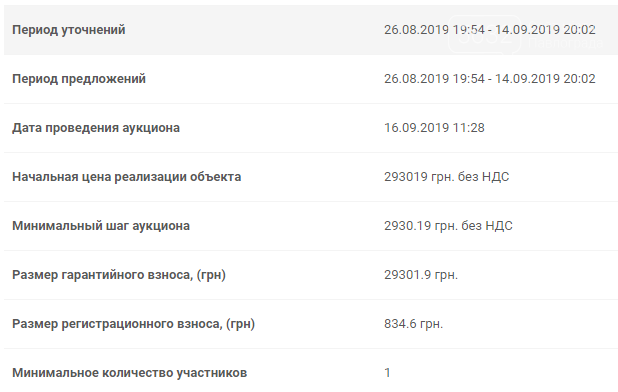The width and height of the screenshot is (618, 392).
Task: Select starting price 293019 грн. value
Action: tap(447, 177)
